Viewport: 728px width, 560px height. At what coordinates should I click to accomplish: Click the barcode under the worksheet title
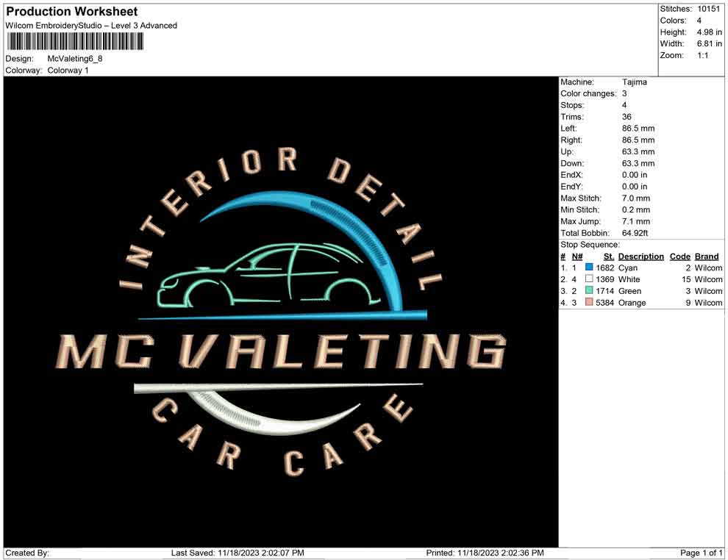pos(75,42)
